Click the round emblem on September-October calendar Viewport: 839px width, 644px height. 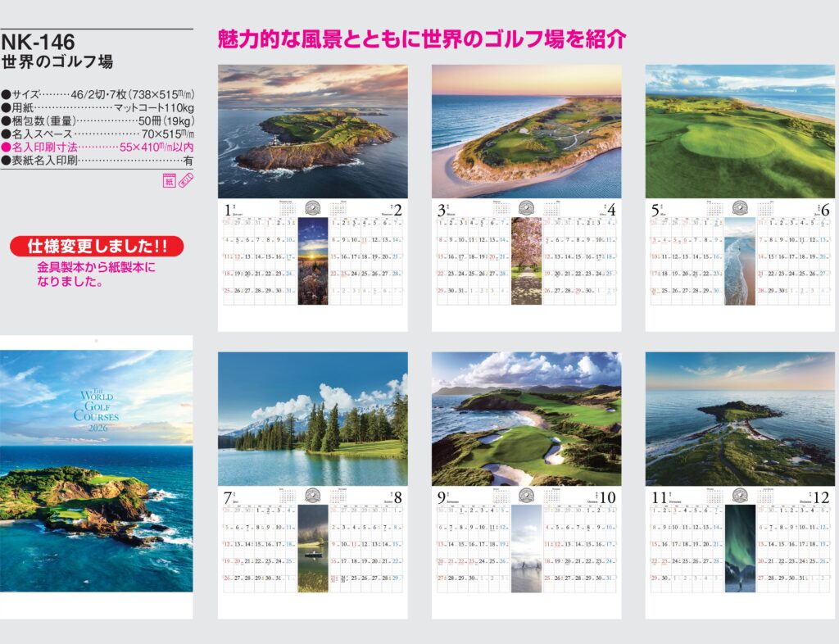coord(526,495)
